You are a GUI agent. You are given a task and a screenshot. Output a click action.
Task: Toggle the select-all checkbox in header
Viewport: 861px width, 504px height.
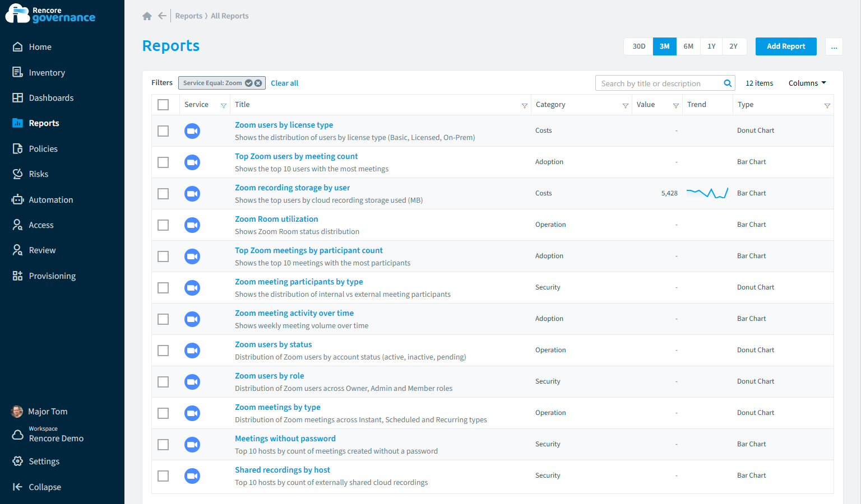pos(163,105)
